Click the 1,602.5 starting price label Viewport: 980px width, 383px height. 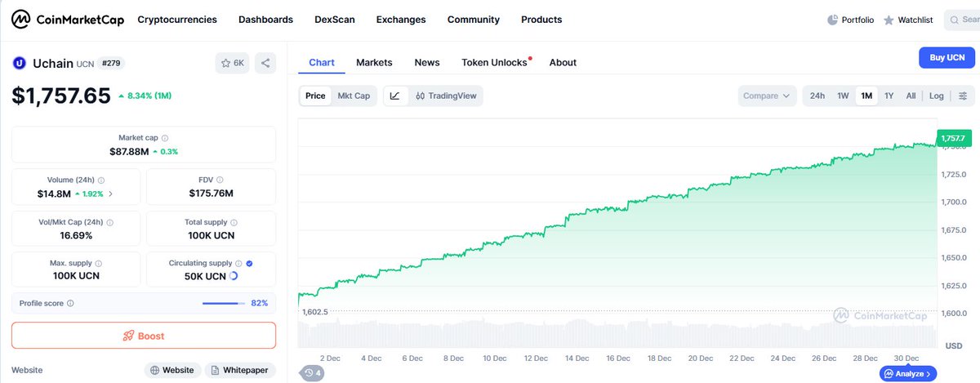pos(314,312)
